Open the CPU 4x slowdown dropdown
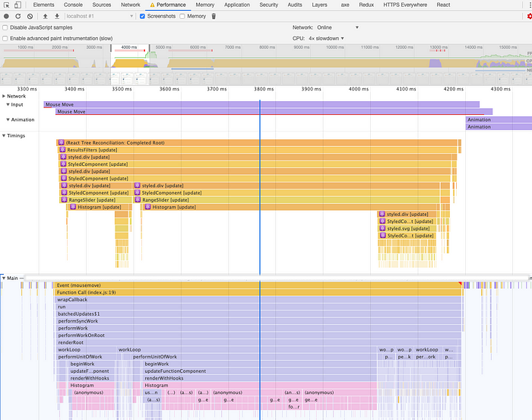532x420 pixels. (x=326, y=38)
